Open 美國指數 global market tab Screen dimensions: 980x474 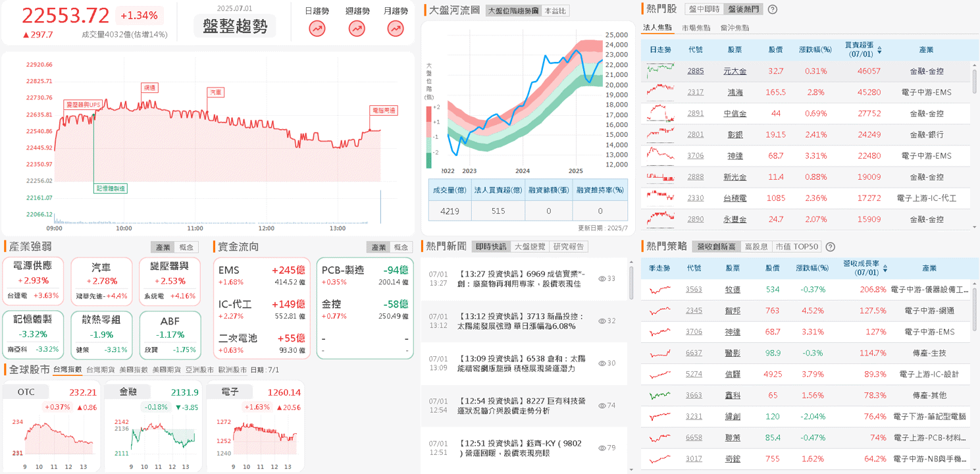134,370
